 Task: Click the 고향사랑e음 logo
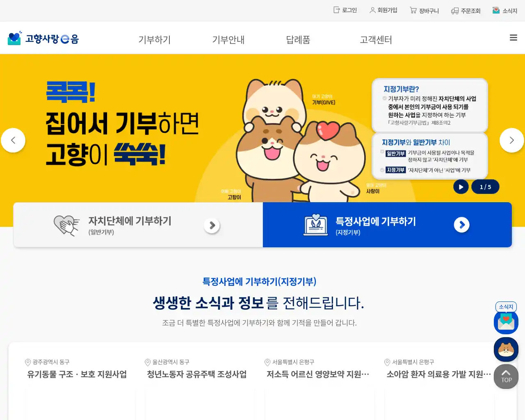[43, 39]
